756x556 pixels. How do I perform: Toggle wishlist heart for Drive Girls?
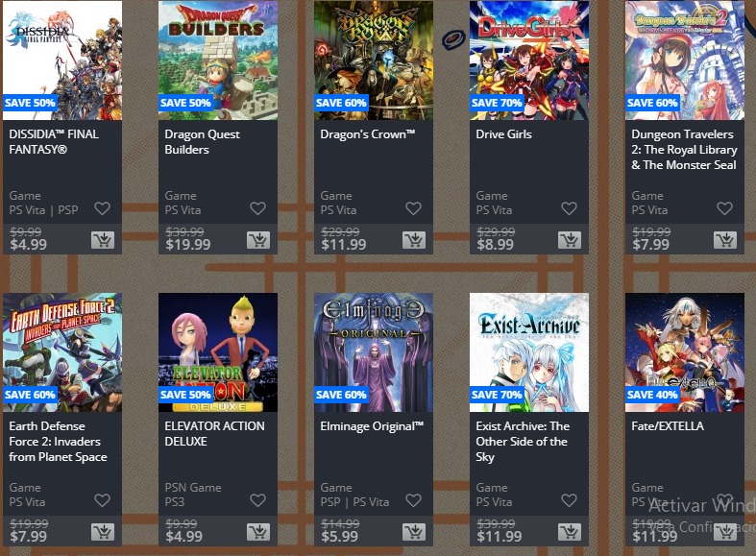pos(570,208)
